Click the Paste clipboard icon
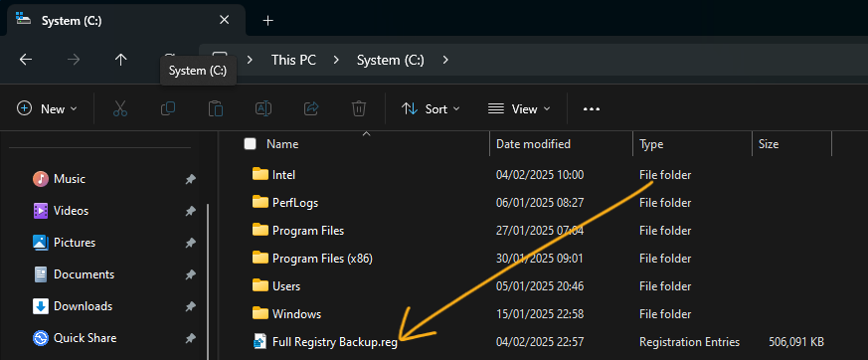The width and height of the screenshot is (868, 360). point(216,108)
